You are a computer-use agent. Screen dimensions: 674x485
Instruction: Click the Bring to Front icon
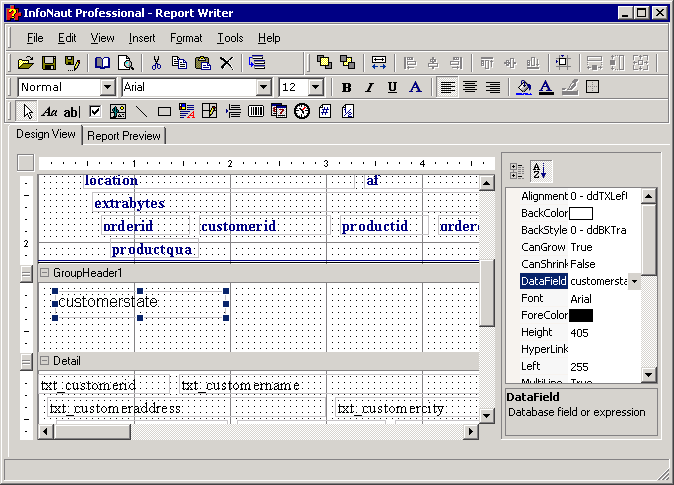coord(324,62)
